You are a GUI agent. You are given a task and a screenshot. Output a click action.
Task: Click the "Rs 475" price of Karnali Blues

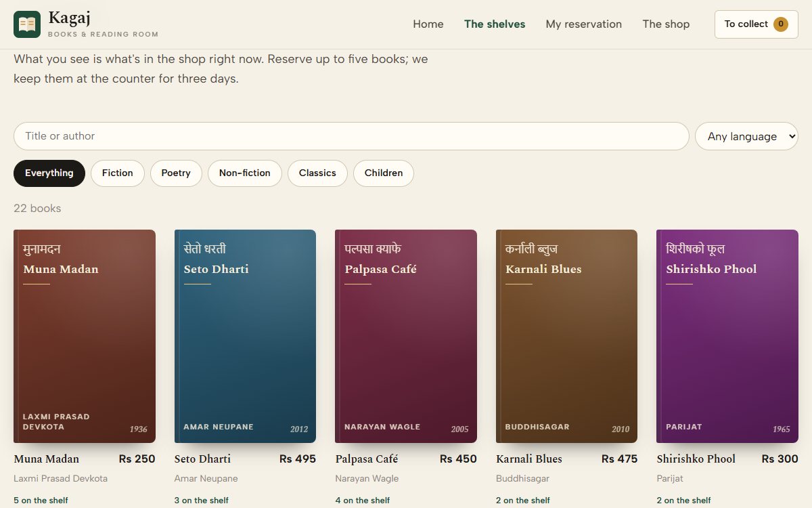[x=619, y=459]
